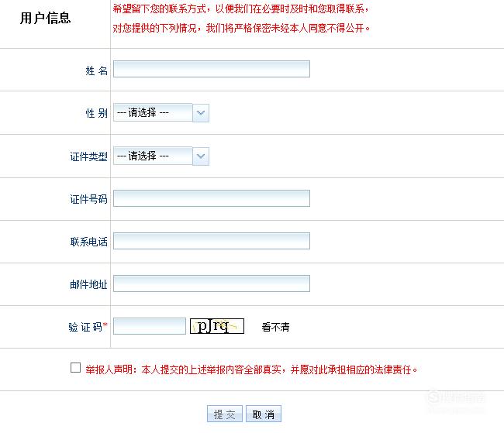
Task: Focus the 证件号码 input field
Action: (212, 198)
